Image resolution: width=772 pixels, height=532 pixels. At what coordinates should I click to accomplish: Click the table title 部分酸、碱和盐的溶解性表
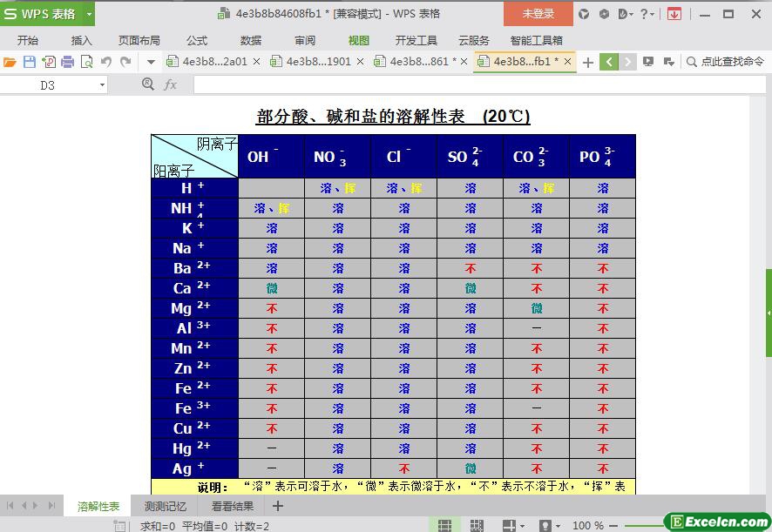click(393, 116)
